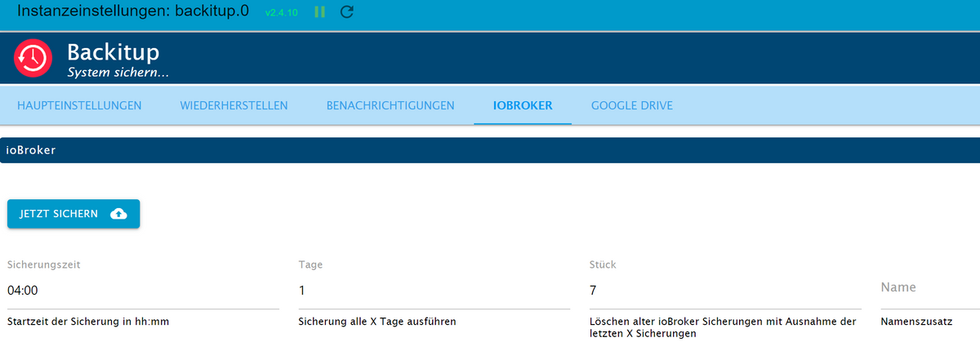This screenshot has height=351, width=980.
Task: Click hint text Startzeit der Sicherung in hh:mm
Action: coord(88,322)
